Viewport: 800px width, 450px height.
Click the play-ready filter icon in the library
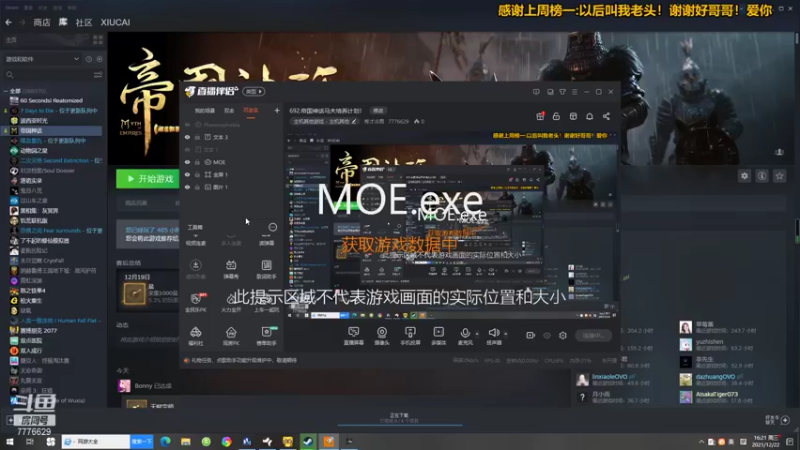coord(99,59)
